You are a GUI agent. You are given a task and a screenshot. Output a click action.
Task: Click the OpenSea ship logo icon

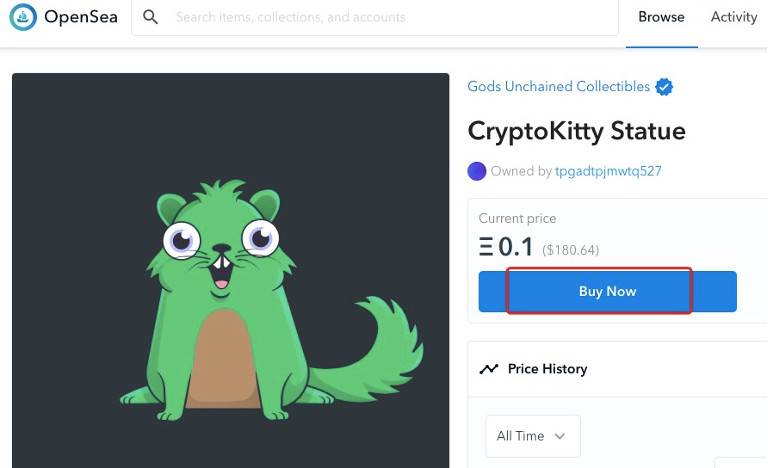coord(23,17)
